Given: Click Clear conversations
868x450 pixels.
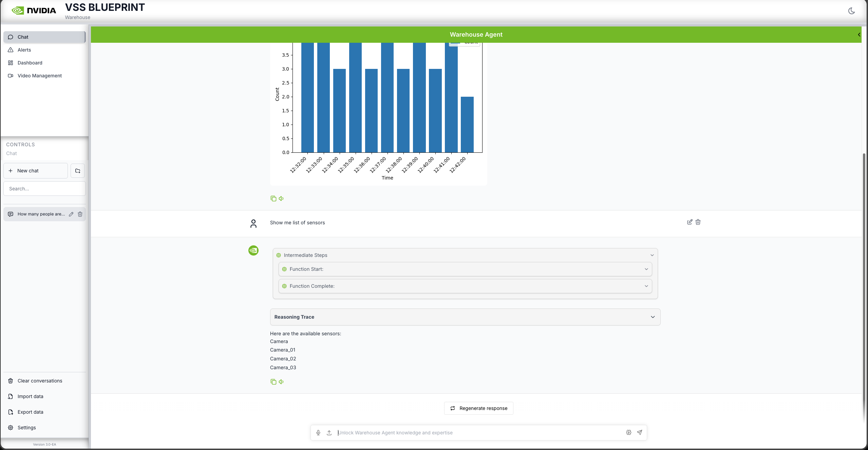Looking at the screenshot, I should (40, 381).
